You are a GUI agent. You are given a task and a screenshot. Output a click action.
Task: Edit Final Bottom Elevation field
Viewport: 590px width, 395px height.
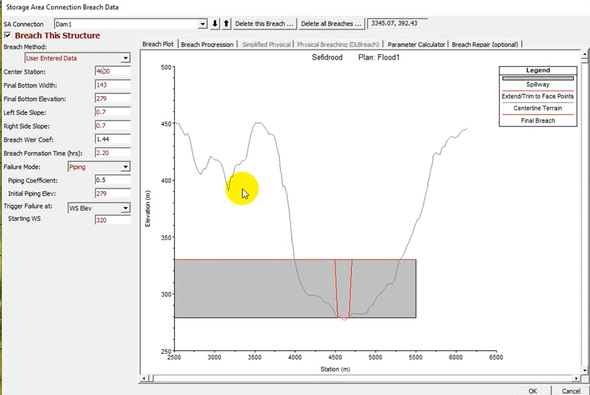113,98
